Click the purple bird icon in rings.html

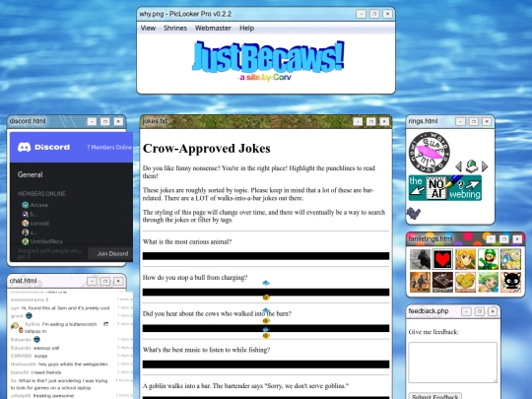click(x=414, y=214)
